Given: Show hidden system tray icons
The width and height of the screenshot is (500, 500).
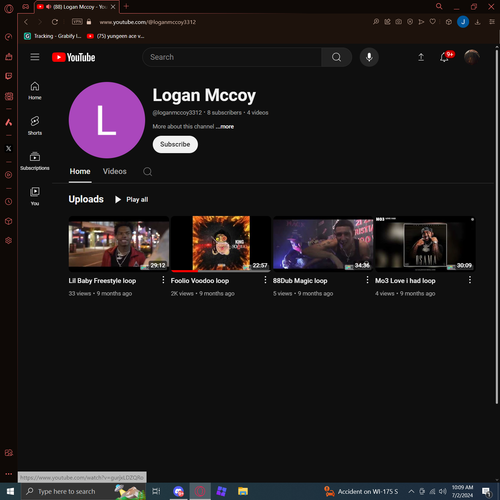Looking at the screenshot, I should coord(411,491).
